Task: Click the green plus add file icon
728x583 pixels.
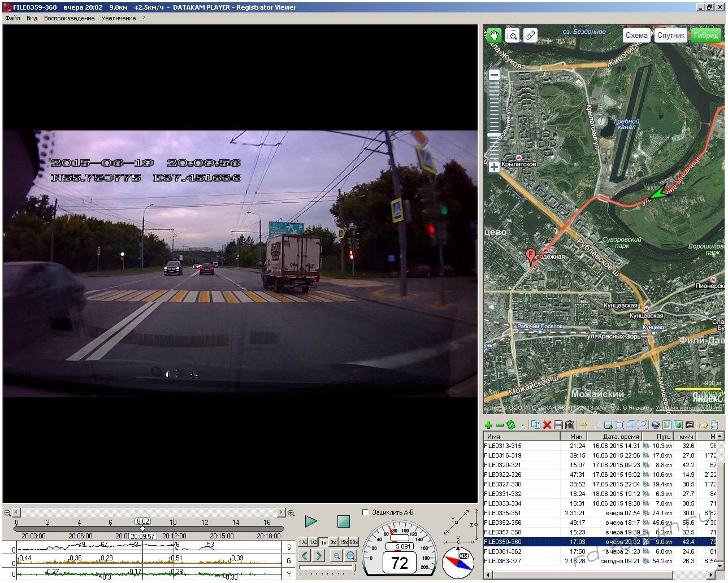Action: coord(489,425)
